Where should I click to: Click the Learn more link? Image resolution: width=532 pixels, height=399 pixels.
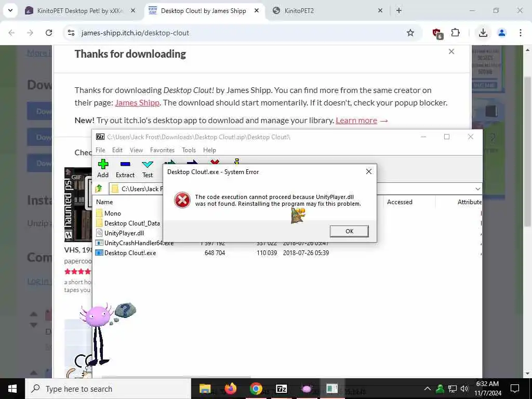pyautogui.click(x=356, y=121)
